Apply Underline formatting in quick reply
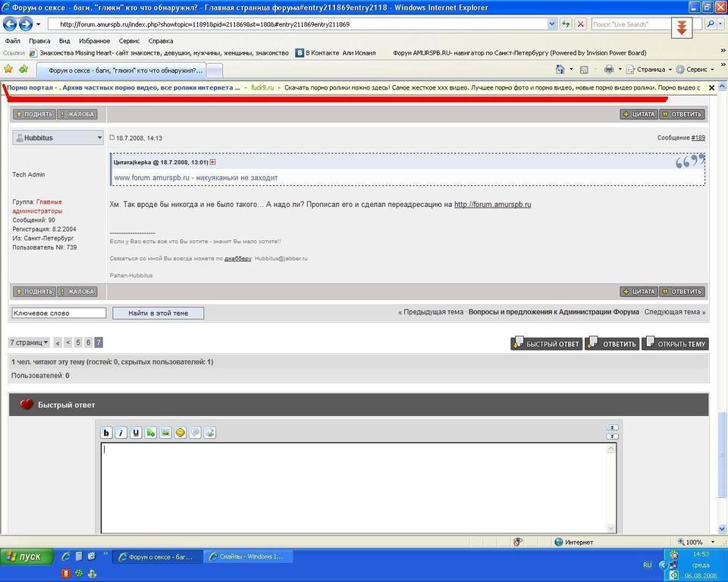 coord(136,433)
